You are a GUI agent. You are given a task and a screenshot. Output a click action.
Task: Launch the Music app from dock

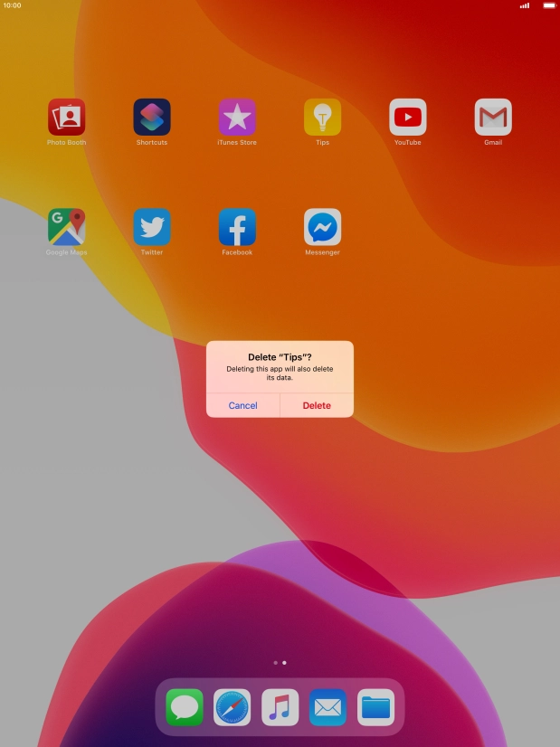[280, 707]
